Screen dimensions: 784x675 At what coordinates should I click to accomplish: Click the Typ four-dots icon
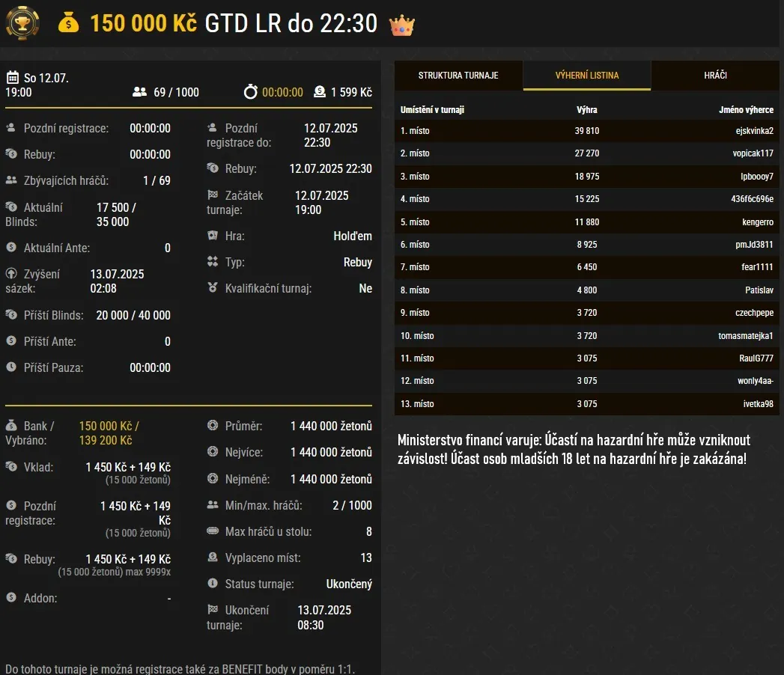tap(213, 261)
